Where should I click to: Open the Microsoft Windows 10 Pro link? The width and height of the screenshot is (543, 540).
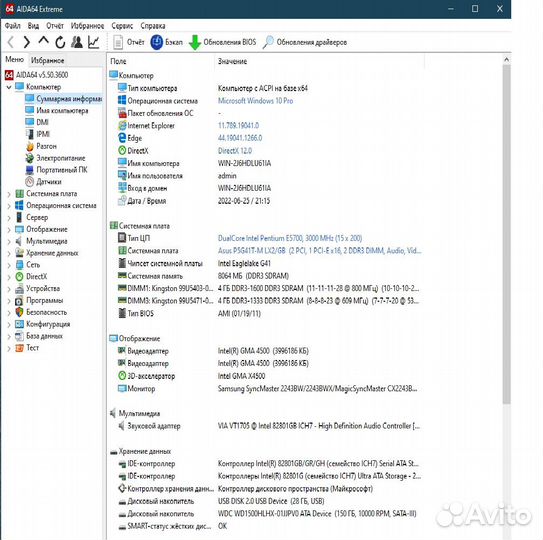coord(255,101)
